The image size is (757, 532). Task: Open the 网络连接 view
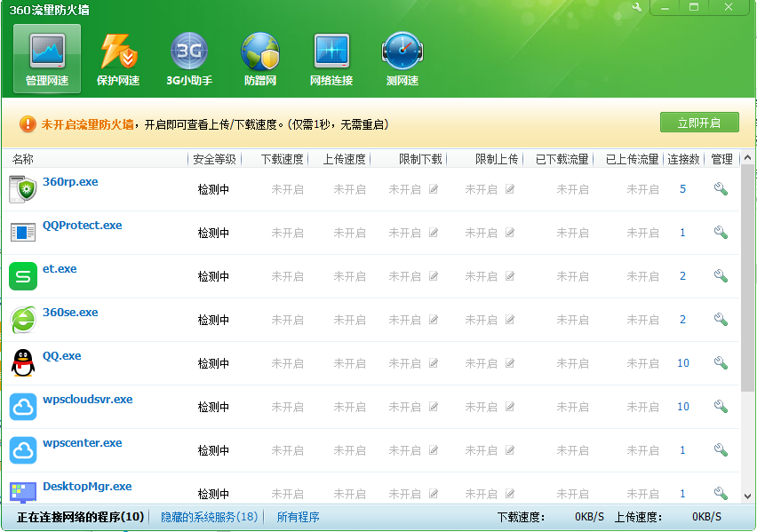[x=331, y=58]
